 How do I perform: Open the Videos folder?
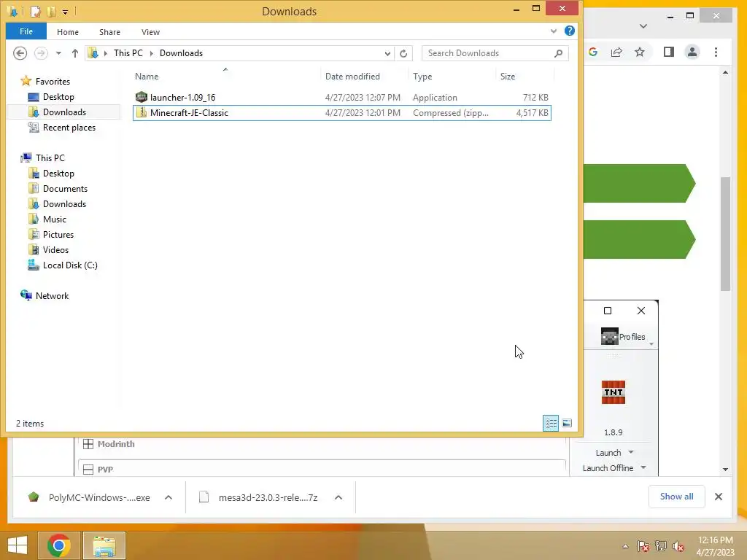[55, 249]
